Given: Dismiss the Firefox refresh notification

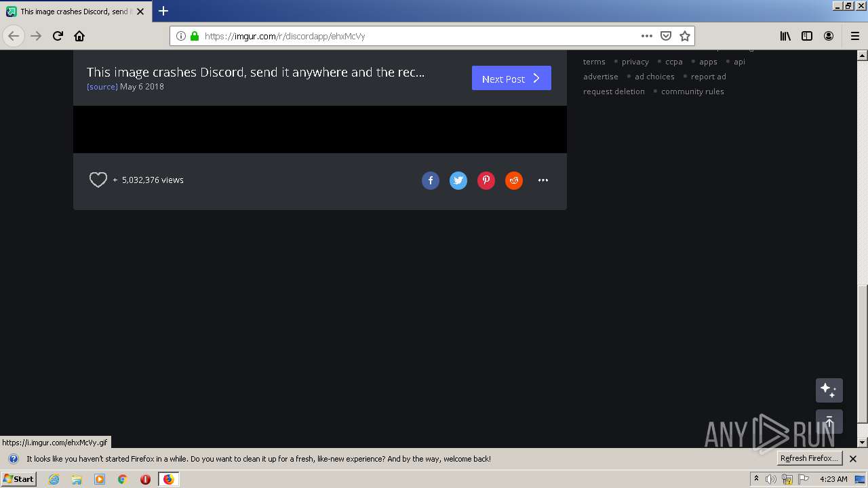Looking at the screenshot, I should coord(853,459).
